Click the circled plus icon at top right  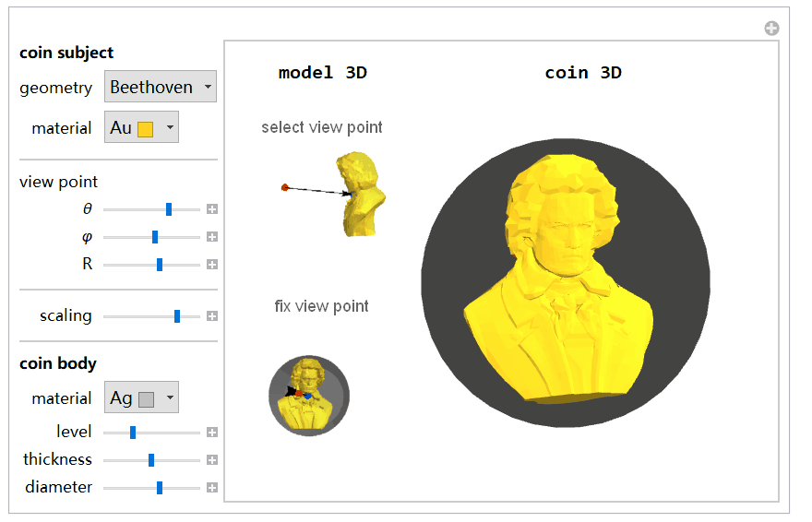coord(771,28)
